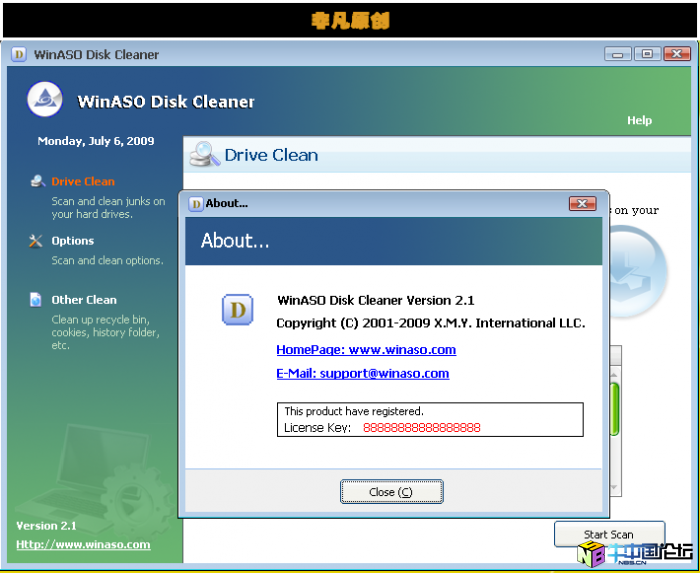Click the support@winaso.com e-mail link

click(x=362, y=374)
